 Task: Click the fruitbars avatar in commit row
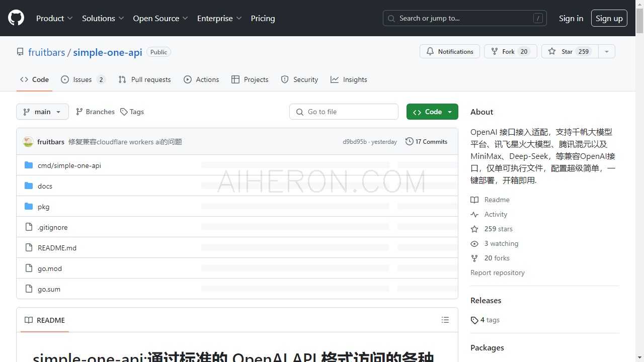click(28, 142)
